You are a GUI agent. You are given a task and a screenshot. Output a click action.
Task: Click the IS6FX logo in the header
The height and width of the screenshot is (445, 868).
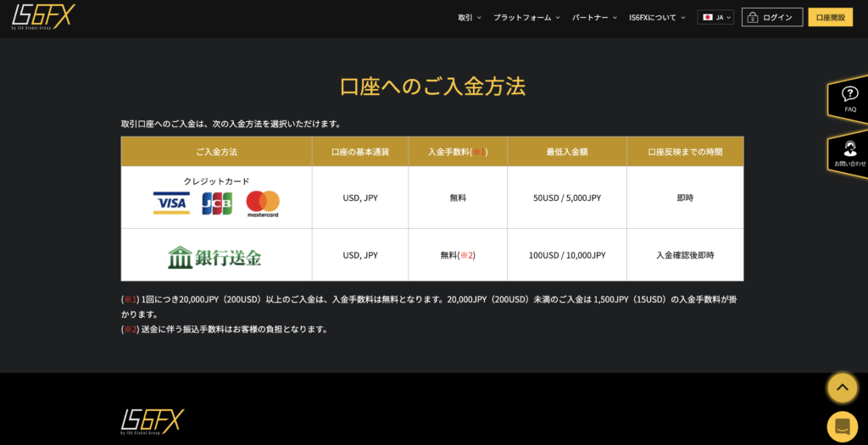[43, 17]
